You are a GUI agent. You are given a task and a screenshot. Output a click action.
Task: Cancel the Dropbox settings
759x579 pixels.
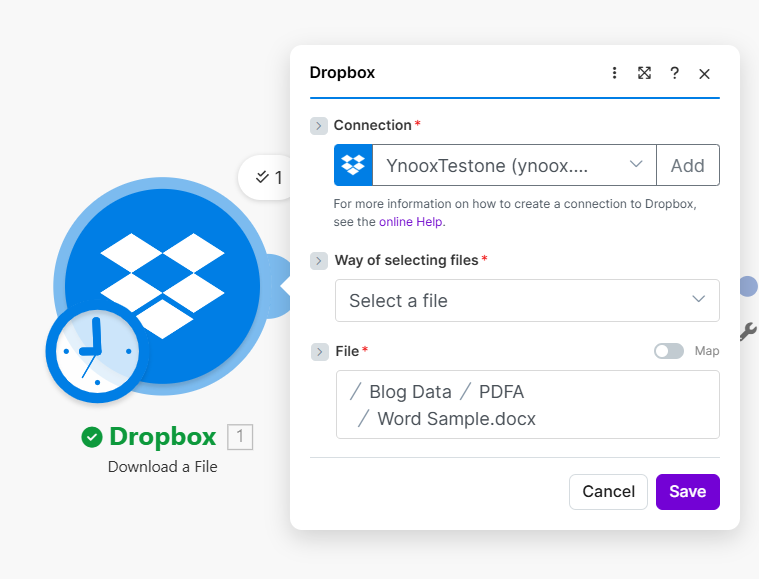point(608,492)
